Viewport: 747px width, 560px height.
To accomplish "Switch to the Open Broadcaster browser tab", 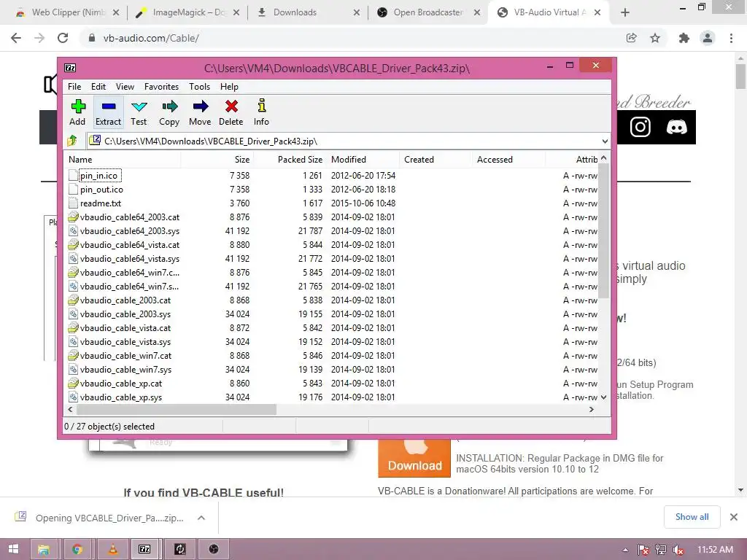I will (x=428, y=12).
